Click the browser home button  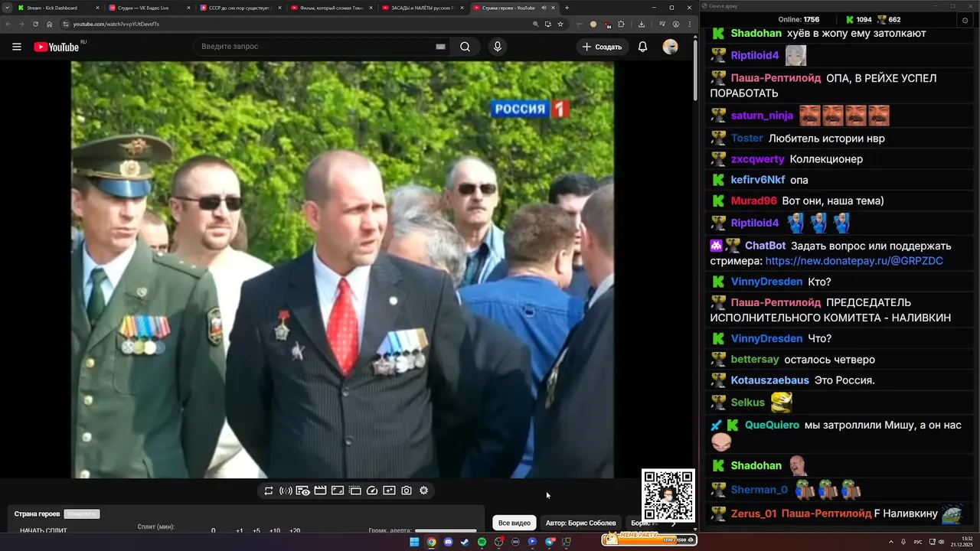[x=50, y=24]
